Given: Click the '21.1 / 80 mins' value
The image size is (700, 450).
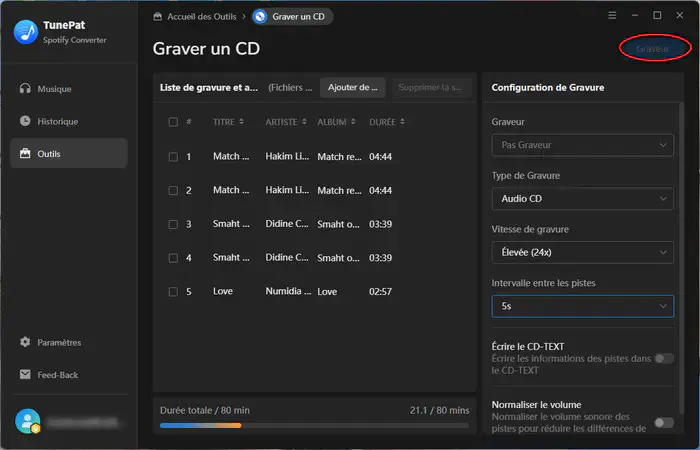Looking at the screenshot, I should click(x=439, y=410).
